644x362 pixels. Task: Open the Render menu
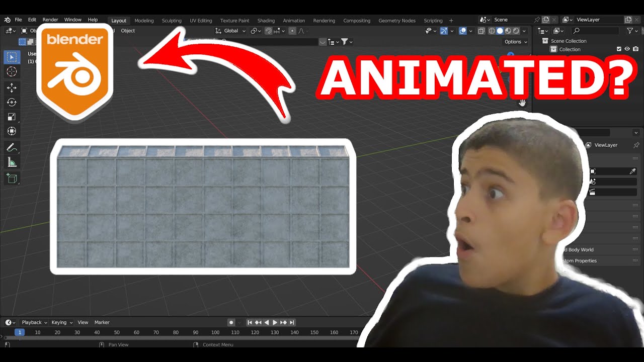pos(50,20)
